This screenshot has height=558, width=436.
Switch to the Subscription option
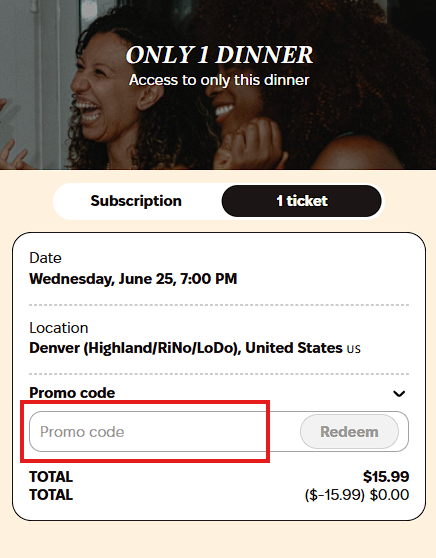pos(136,201)
